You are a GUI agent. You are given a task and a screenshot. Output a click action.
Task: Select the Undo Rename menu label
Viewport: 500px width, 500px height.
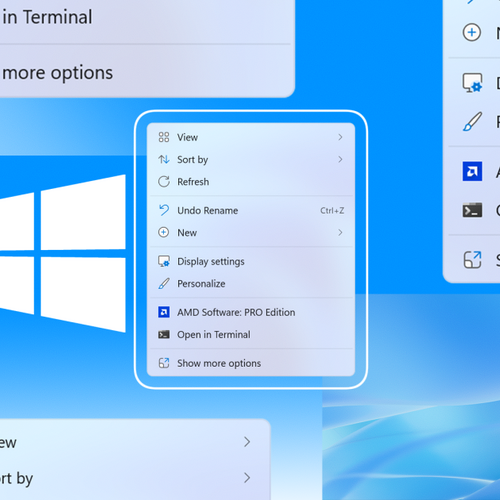[207, 210]
